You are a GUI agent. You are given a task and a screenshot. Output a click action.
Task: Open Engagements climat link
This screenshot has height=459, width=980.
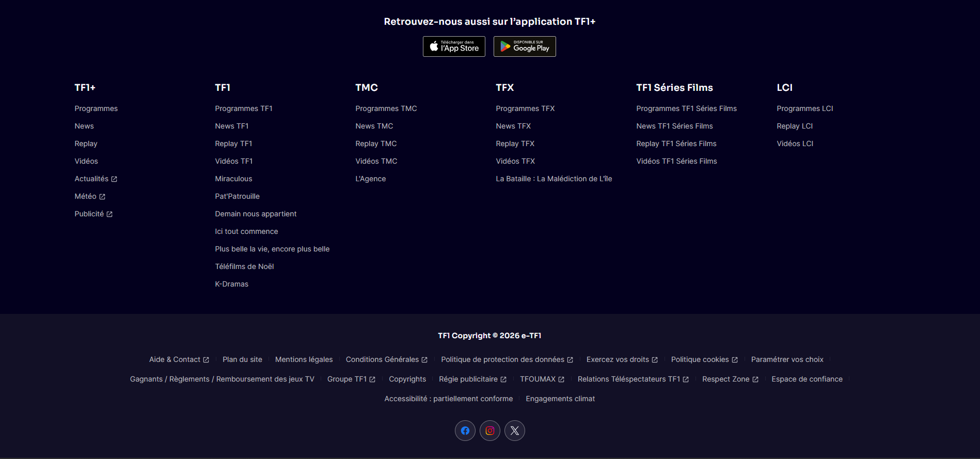coord(560,399)
